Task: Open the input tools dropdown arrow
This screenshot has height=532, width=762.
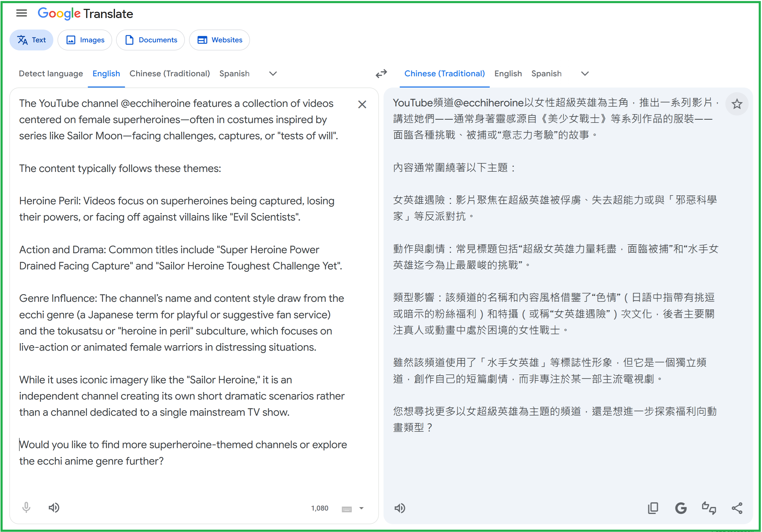Action: click(x=362, y=508)
